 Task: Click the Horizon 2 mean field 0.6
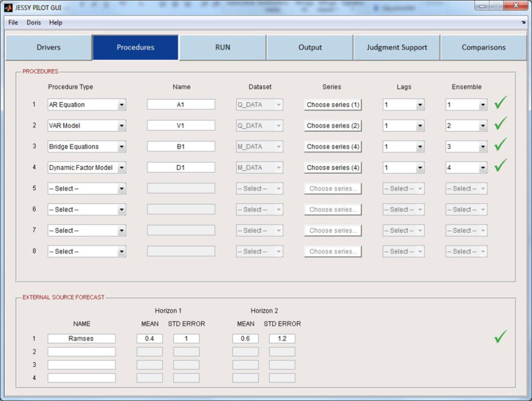pos(245,338)
